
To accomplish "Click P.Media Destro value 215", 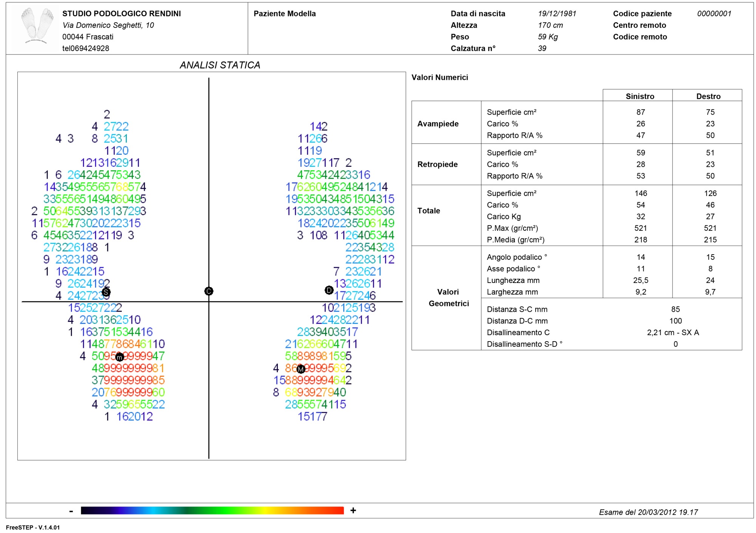I will [710, 239].
